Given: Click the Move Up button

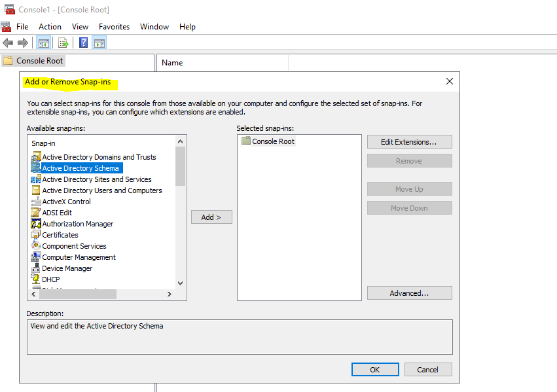Looking at the screenshot, I should click(410, 189).
